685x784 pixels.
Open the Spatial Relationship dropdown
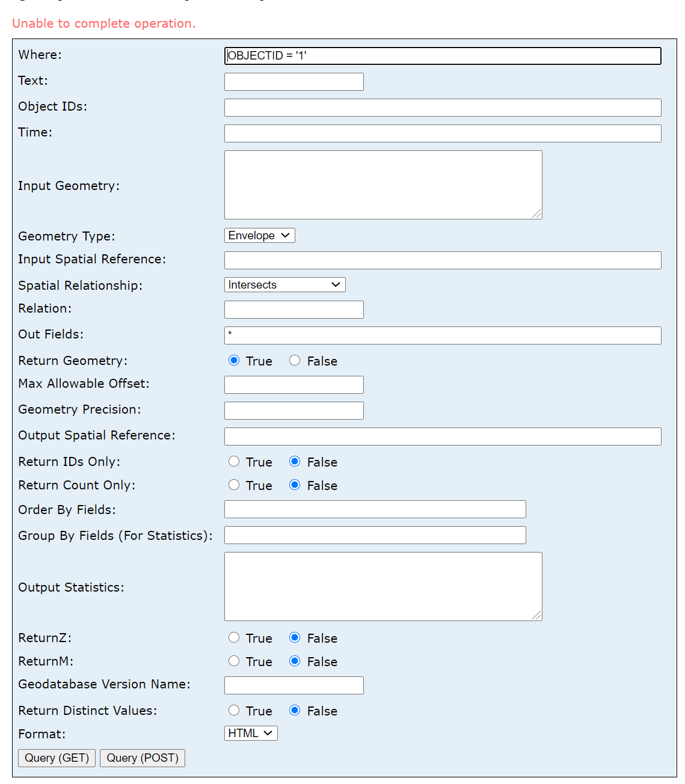click(285, 285)
